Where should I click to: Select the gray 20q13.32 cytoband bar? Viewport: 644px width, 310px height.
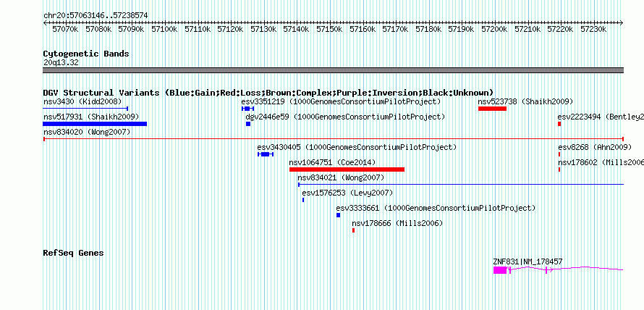click(x=334, y=70)
